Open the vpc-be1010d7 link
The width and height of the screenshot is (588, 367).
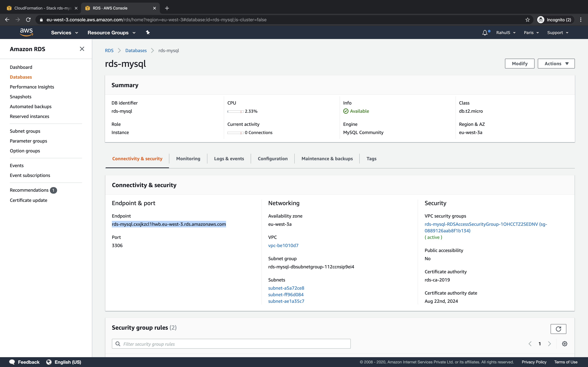point(283,245)
